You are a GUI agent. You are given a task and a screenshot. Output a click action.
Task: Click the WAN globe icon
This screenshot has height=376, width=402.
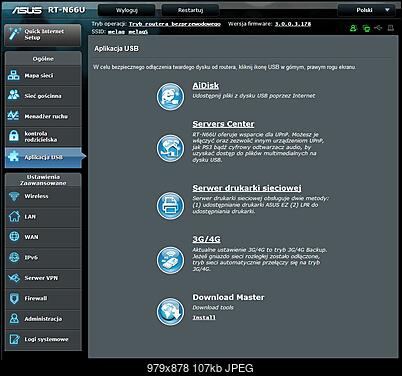14,237
